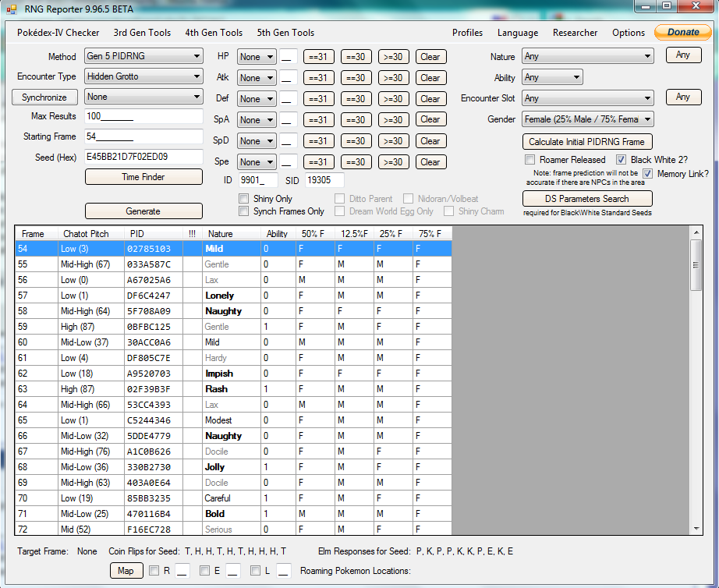
Task: Open the Spe comparison dropdown
Action: [257, 162]
